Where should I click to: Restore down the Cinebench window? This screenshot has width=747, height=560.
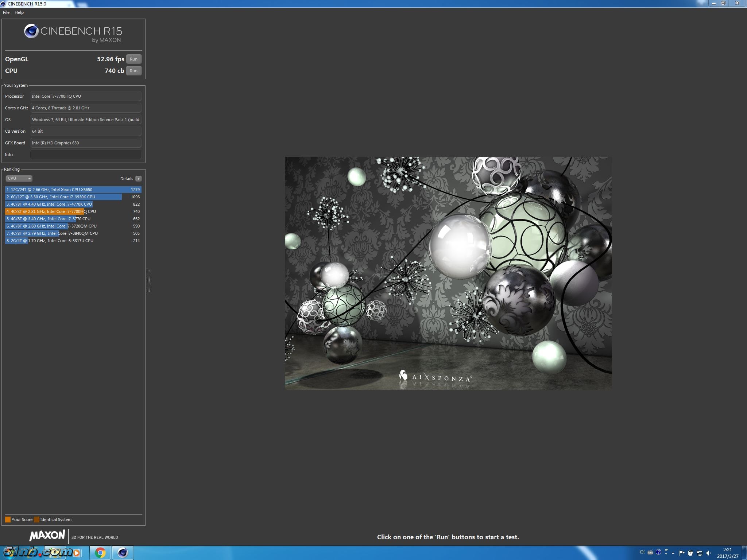pos(723,3)
